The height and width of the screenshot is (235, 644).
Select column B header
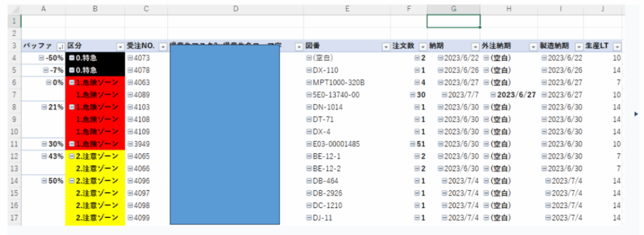coord(95,9)
